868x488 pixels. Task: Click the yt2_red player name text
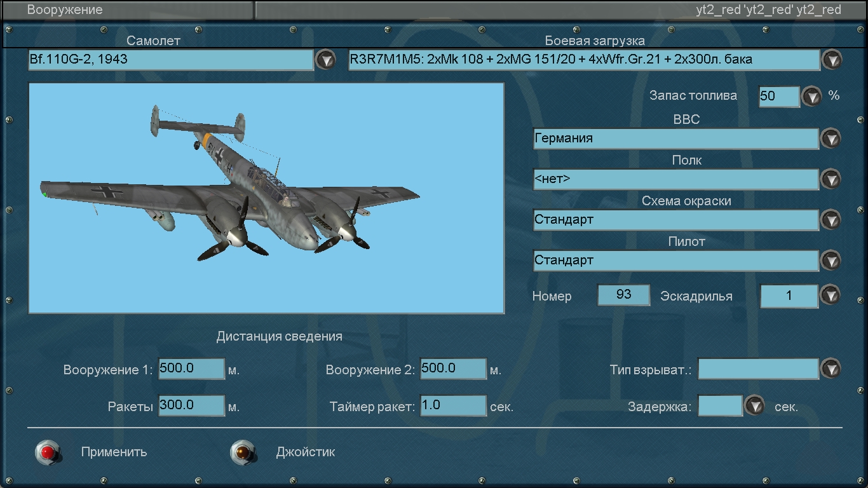769,10
